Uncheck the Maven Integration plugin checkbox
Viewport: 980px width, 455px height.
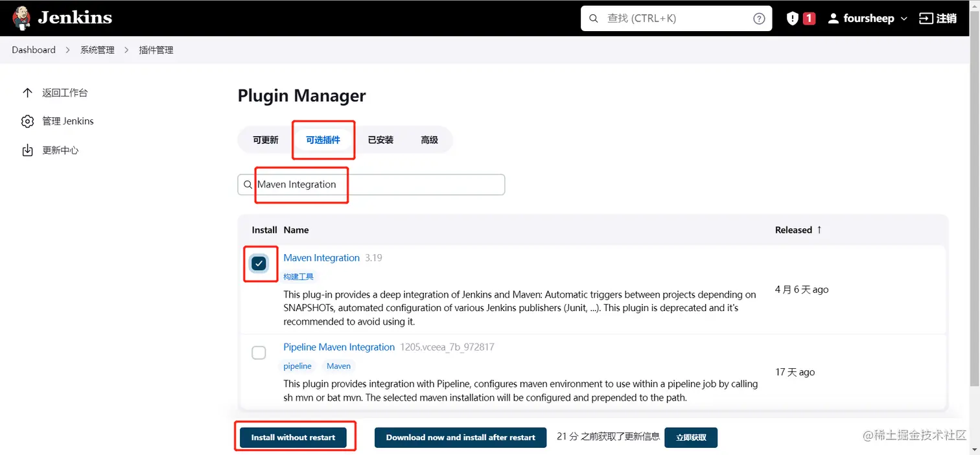point(259,263)
